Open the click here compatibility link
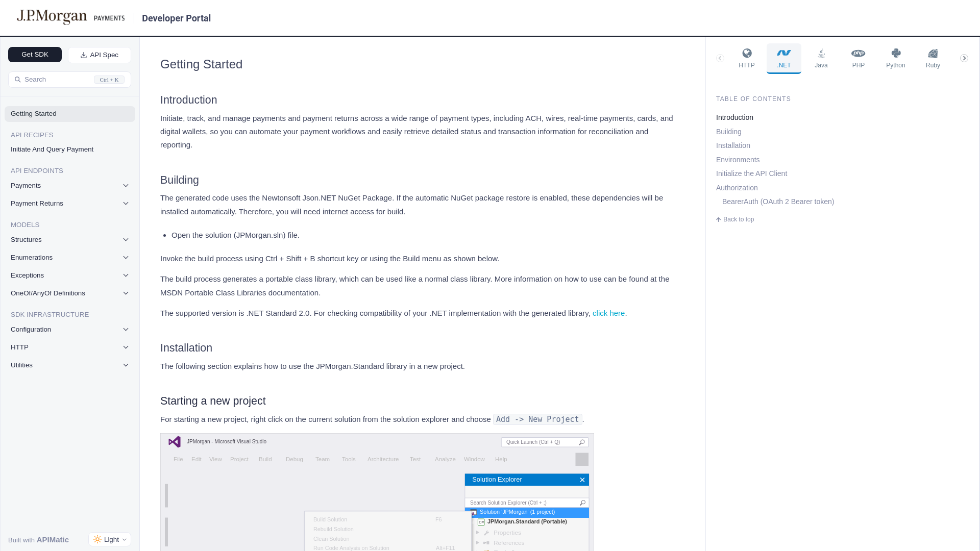 [x=608, y=313]
